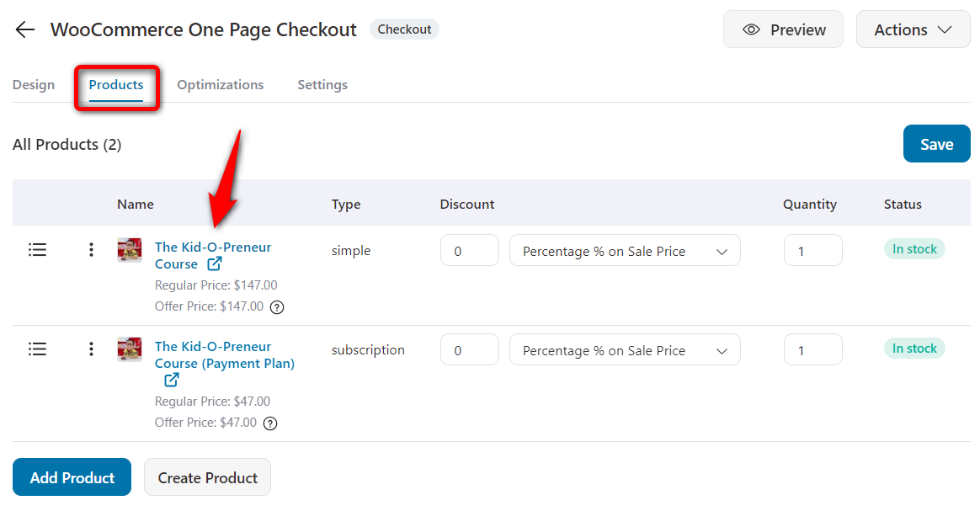This screenshot has width=980, height=511.
Task: Click the external link icon next to The Kid-O-Preneur Course
Action: (x=214, y=263)
